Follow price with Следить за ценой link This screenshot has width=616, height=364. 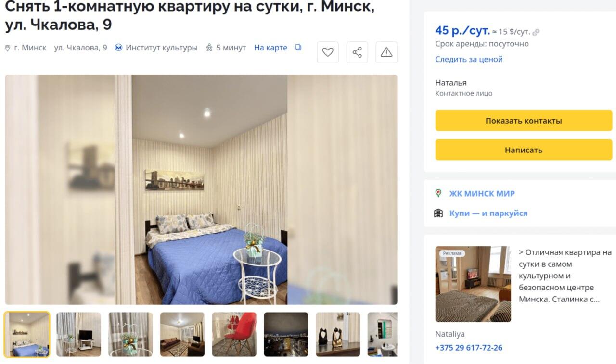(x=469, y=59)
